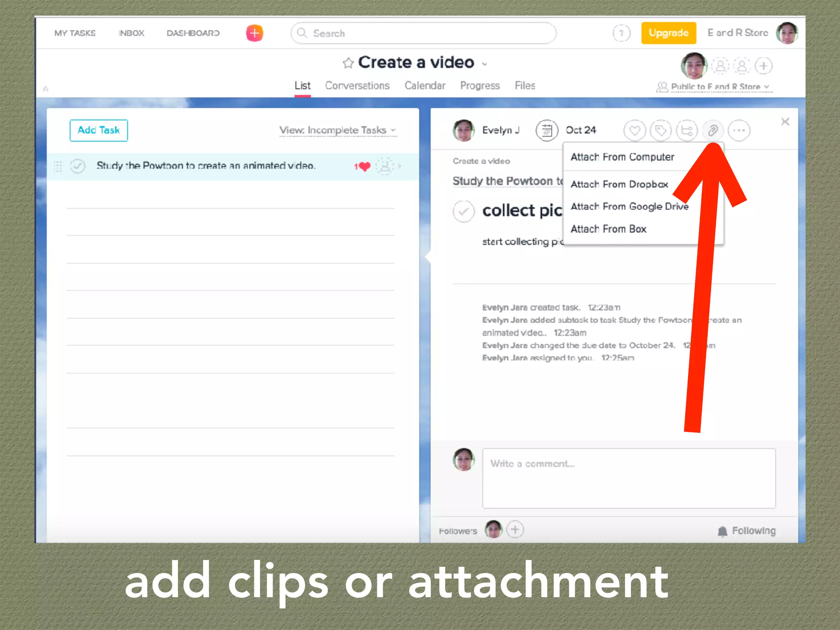Viewport: 840px width, 630px height.
Task: Select the Study the Powtoon task row
Action: [233, 166]
